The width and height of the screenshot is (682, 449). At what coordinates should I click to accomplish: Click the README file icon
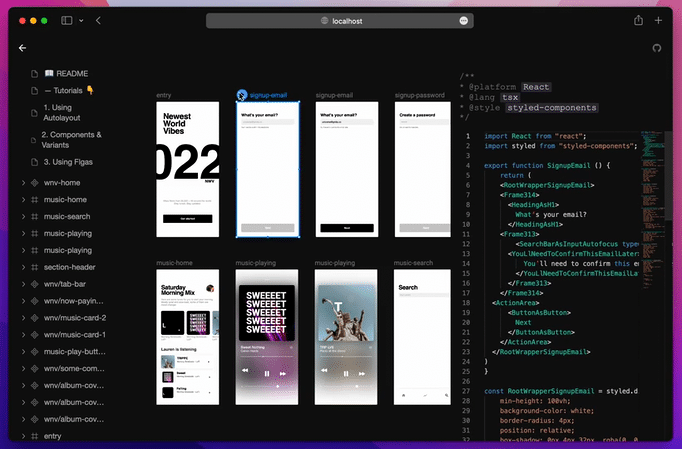tap(35, 74)
